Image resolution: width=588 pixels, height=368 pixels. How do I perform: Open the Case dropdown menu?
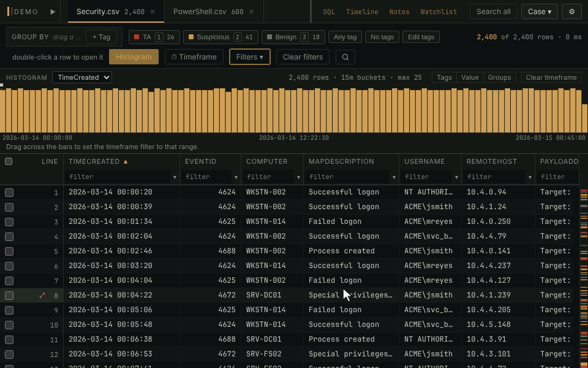click(539, 12)
